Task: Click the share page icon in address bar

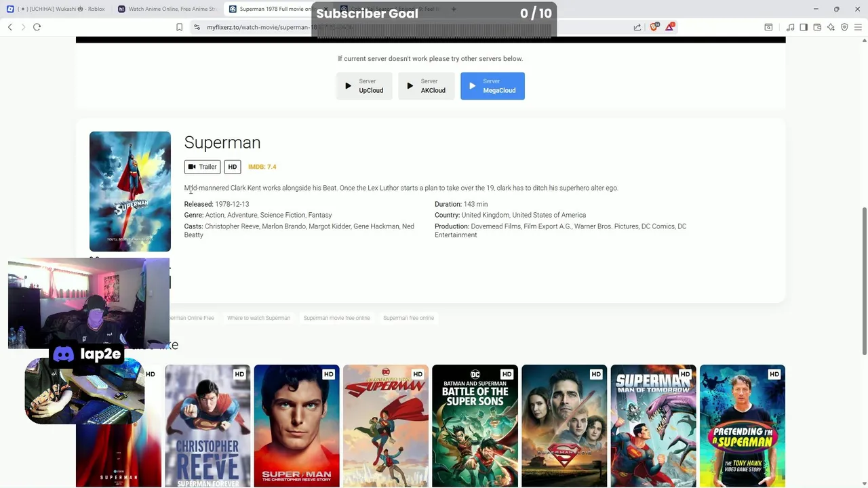Action: pyautogui.click(x=637, y=27)
